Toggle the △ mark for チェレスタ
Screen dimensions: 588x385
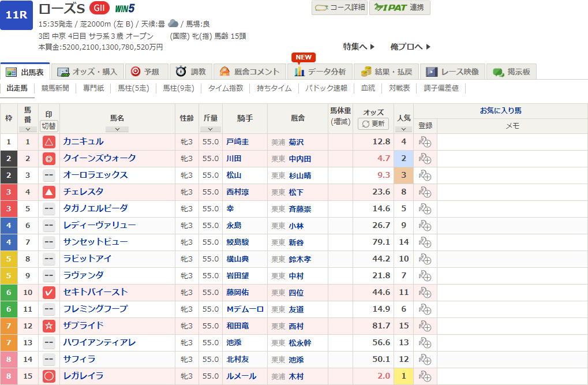pos(48,192)
